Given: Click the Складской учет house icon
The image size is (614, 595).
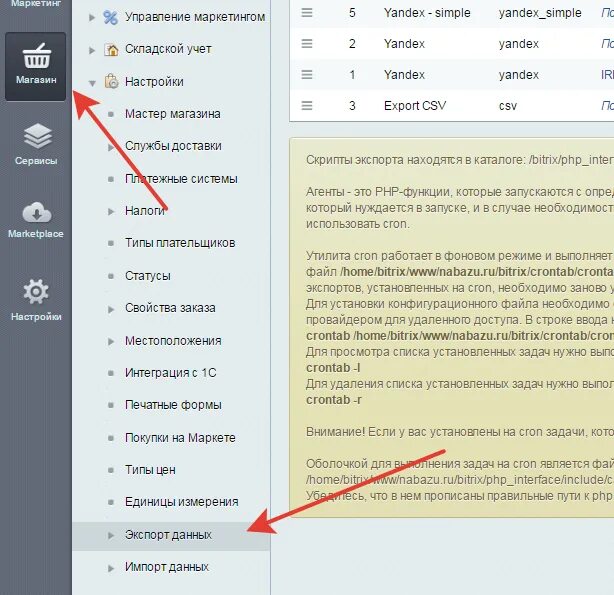Looking at the screenshot, I should coord(111,50).
